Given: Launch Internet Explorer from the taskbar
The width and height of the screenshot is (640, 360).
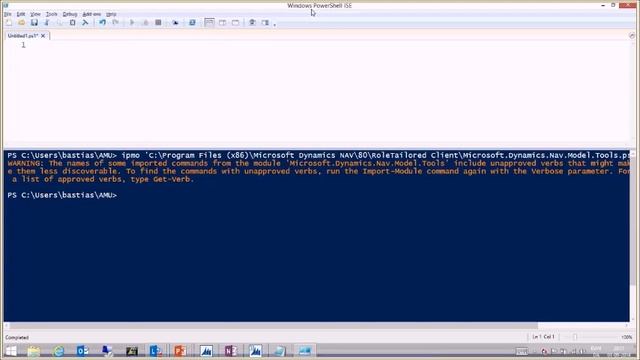Looking at the screenshot, I should [x=59, y=351].
